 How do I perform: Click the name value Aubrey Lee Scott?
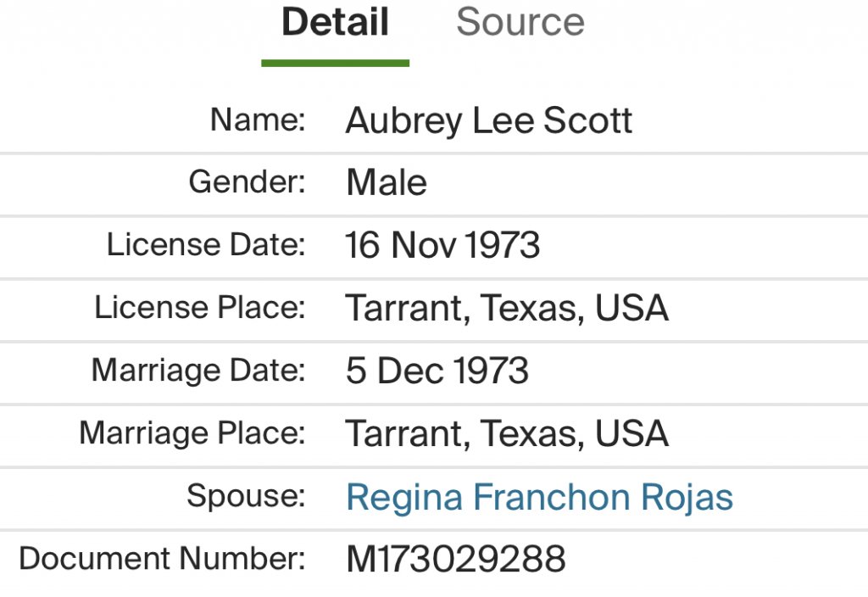point(488,121)
